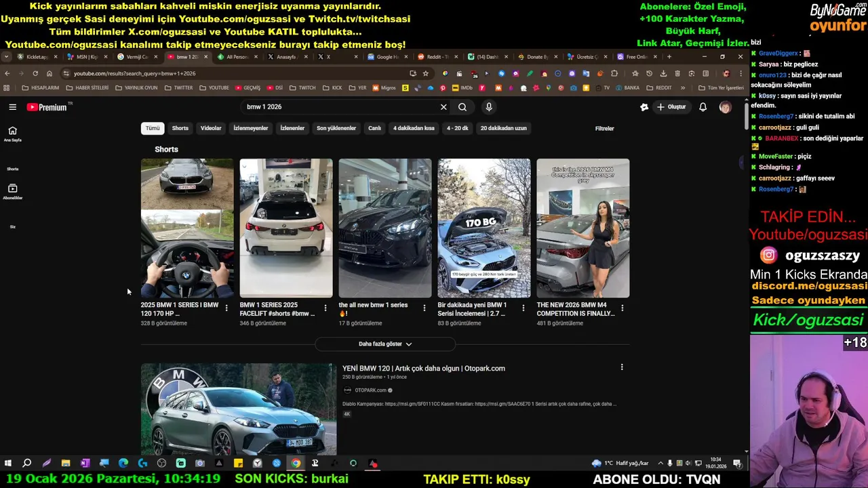Switch to the Reddit tab

point(438,57)
